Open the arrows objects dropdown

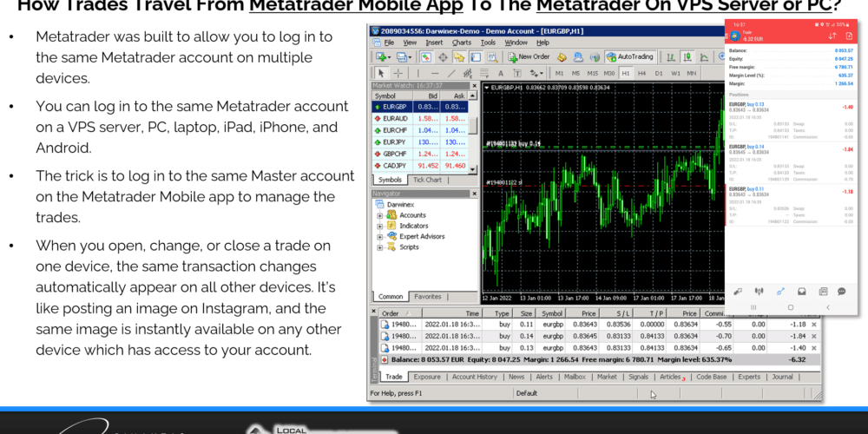pyautogui.click(x=536, y=73)
